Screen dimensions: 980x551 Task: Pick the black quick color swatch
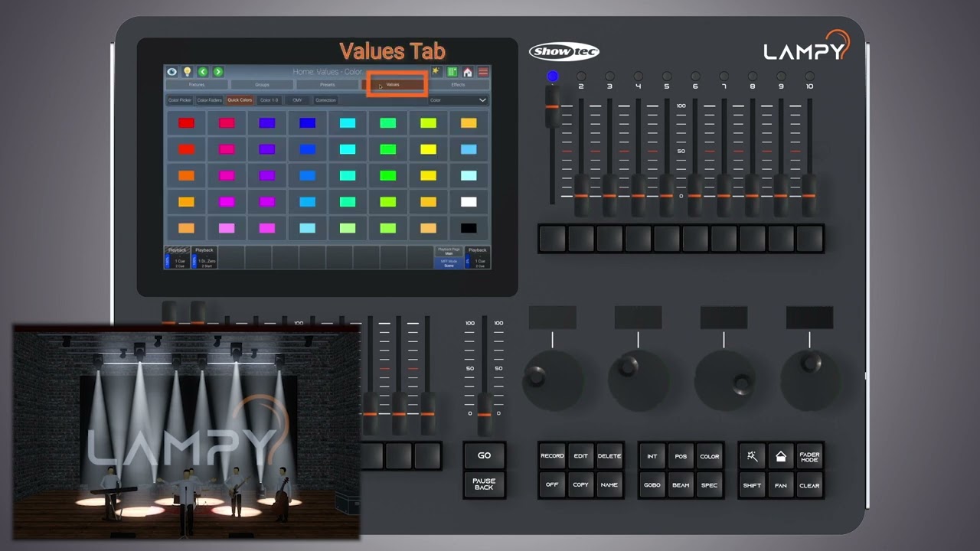[469, 228]
